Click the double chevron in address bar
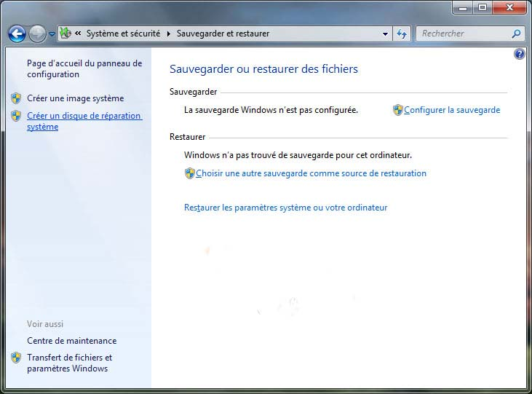 78,34
